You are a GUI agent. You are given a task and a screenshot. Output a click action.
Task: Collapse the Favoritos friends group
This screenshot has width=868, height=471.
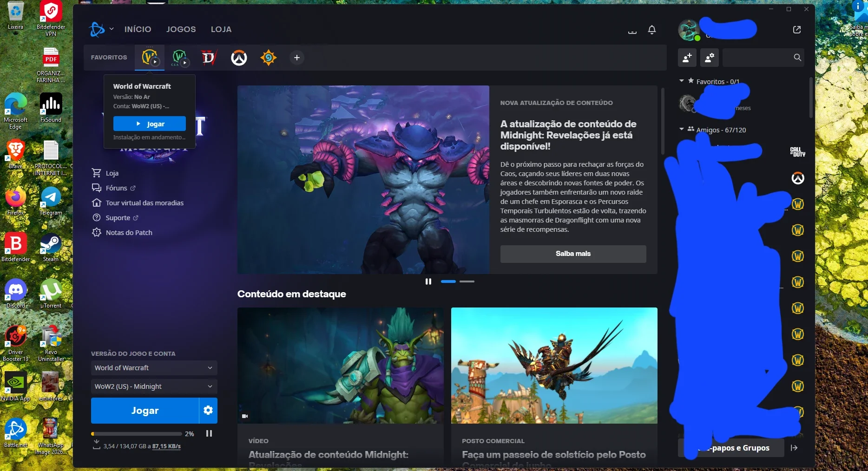(x=682, y=81)
